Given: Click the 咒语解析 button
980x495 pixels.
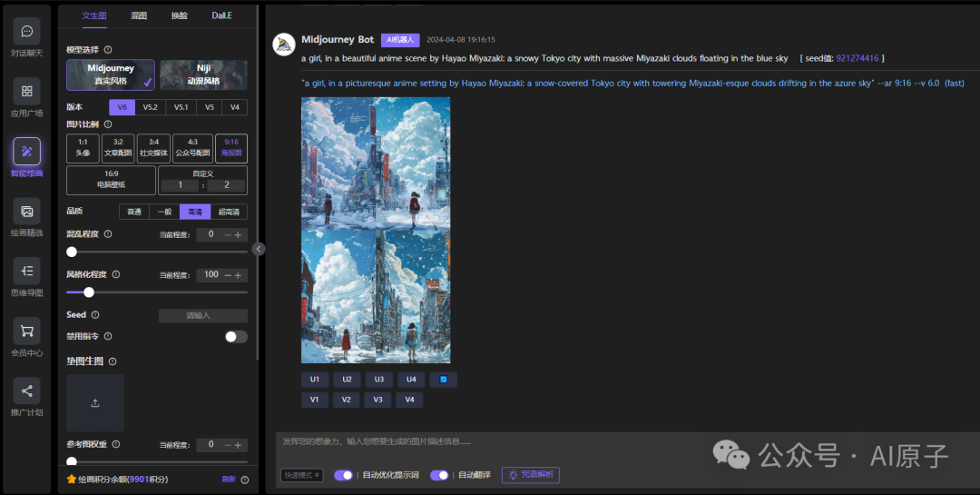Looking at the screenshot, I should [x=531, y=475].
